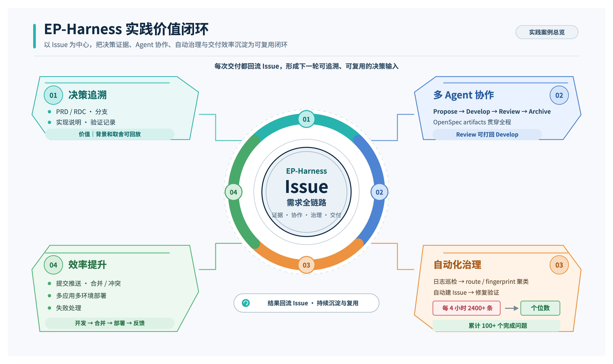
Task: Click 提交推送 · 合并 / 冲突 bullet
Action: pyautogui.click(x=88, y=284)
